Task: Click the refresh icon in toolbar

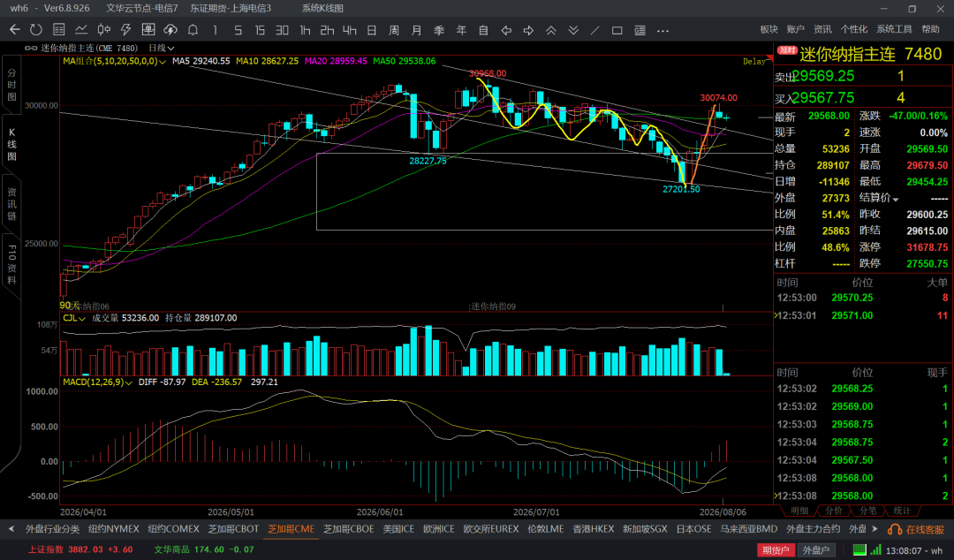Action: tap(36, 30)
